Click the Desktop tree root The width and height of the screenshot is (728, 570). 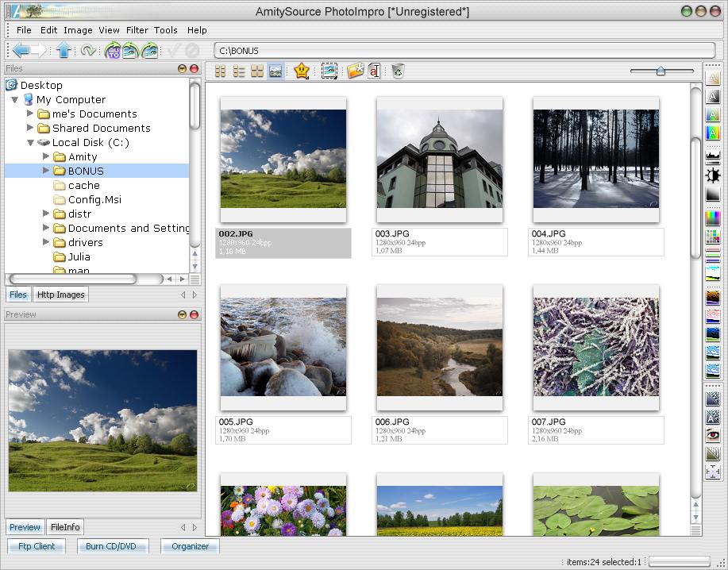(41, 85)
